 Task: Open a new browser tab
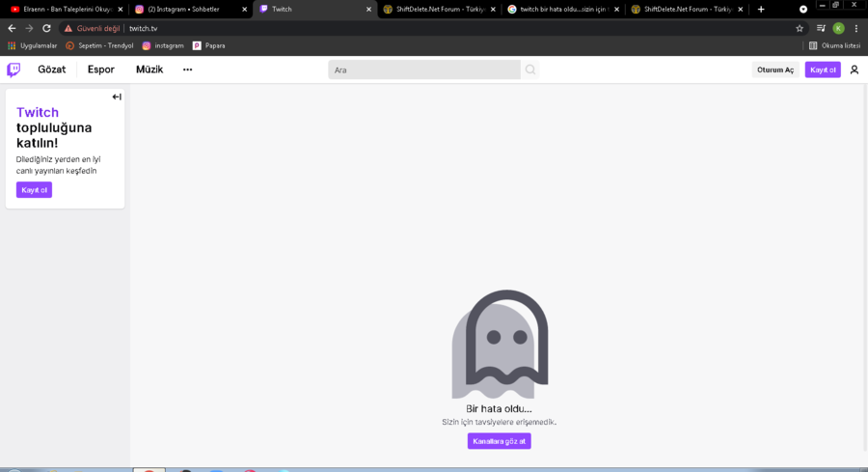(x=761, y=10)
